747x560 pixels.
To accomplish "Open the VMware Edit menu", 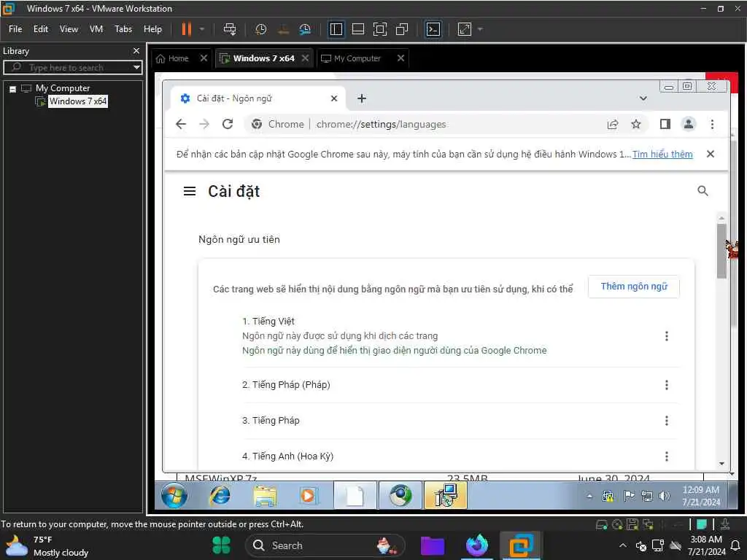I will (41, 29).
